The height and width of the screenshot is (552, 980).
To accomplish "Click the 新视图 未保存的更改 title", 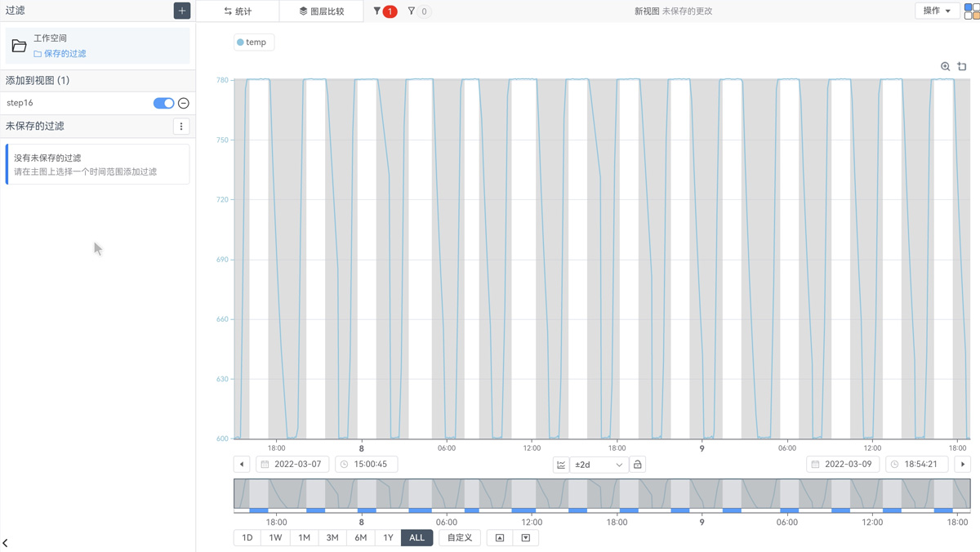I will point(673,11).
